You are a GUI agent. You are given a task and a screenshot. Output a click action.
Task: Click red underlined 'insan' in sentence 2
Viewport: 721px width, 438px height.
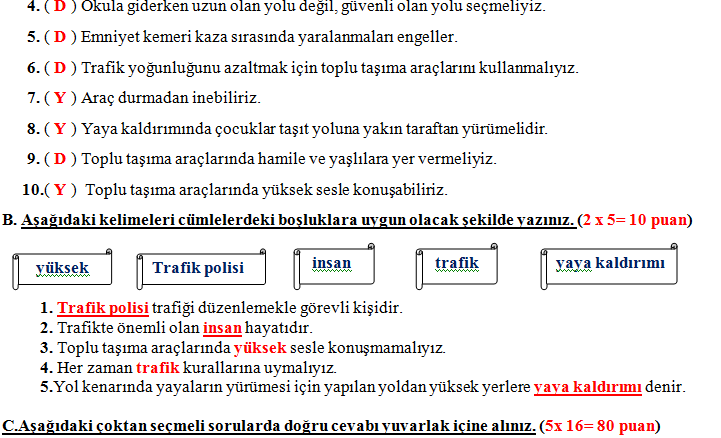(221, 328)
